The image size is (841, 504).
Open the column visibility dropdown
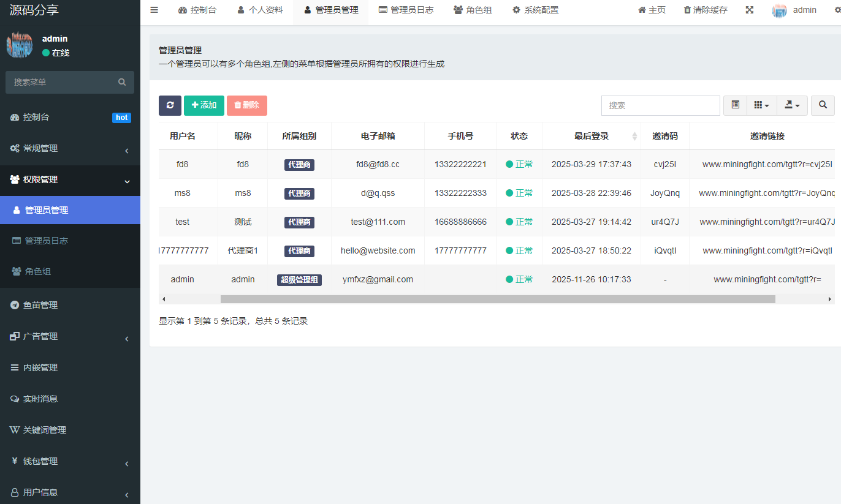[761, 105]
